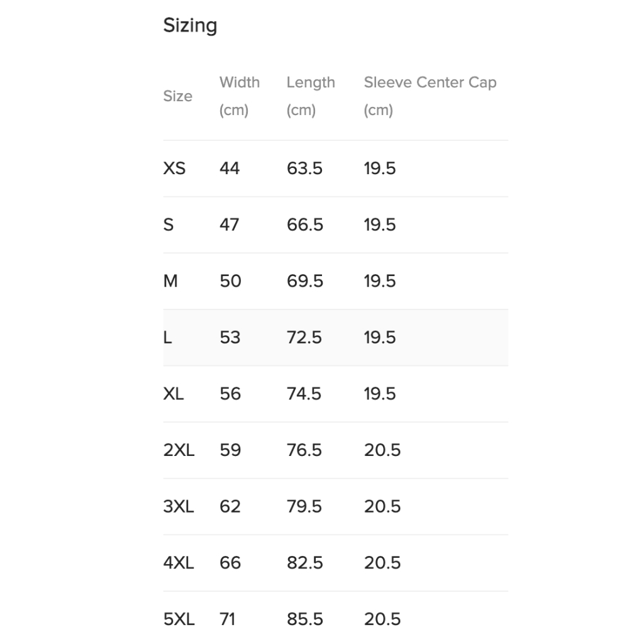
Task: Click the width value 44
Action: coord(230,169)
